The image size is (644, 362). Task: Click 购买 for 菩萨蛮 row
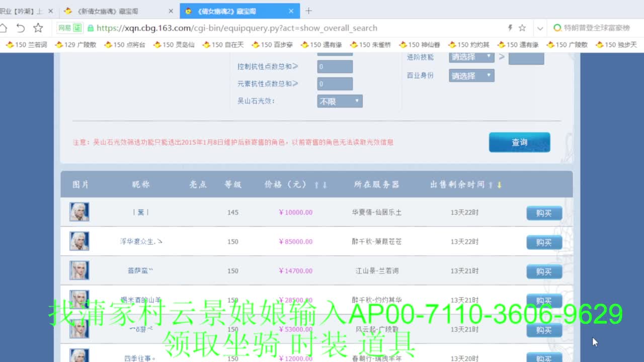[544, 271]
